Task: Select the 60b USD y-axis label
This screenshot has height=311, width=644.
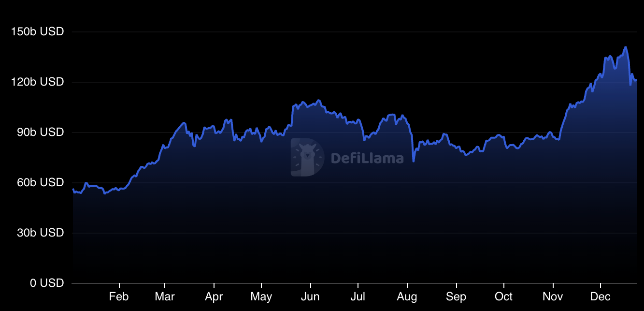Action: (40, 183)
